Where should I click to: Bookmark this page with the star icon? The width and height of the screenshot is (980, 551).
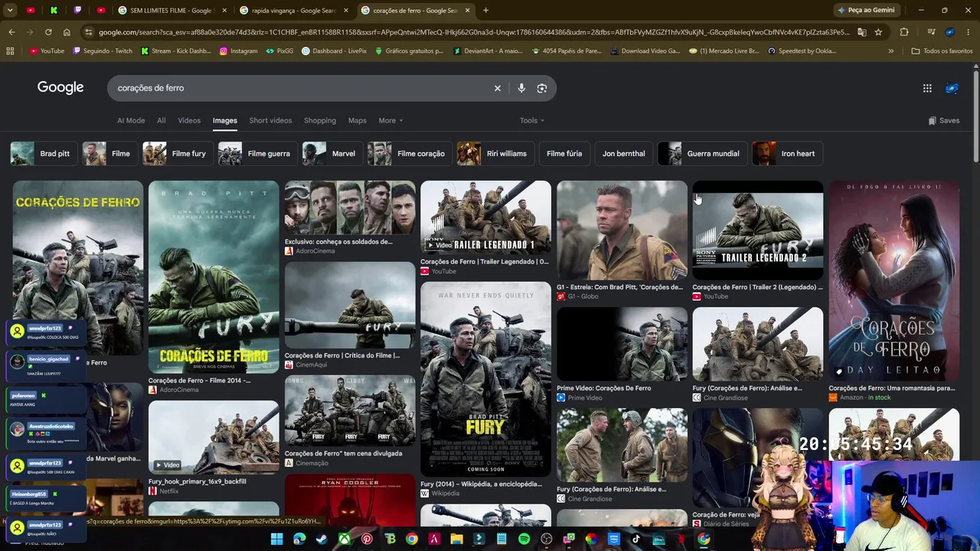coord(878,32)
